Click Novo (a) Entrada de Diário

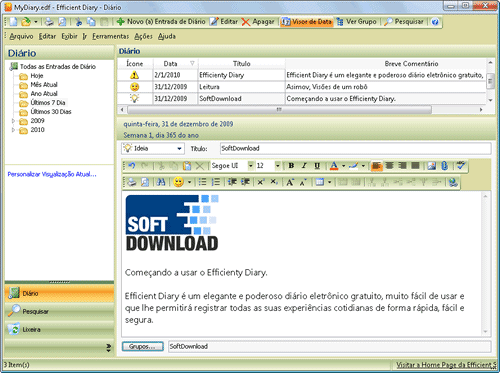[161, 22]
